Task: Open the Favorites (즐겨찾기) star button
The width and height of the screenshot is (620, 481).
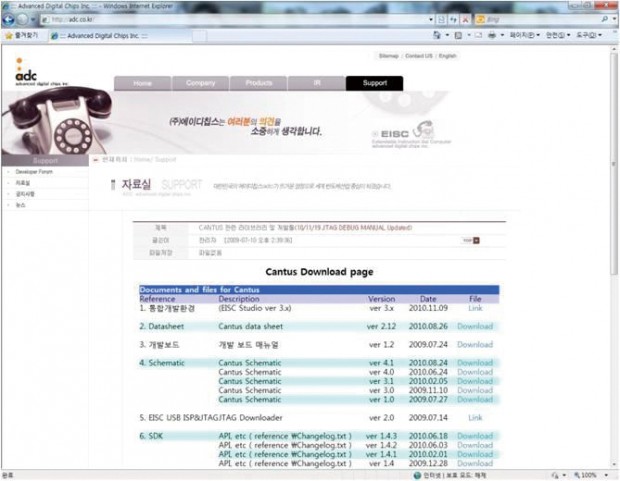Action: 22,36
